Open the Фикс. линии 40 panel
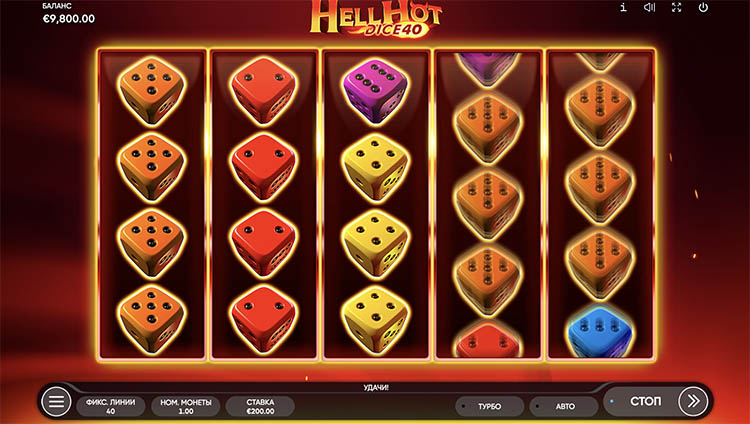Viewport: 750px width, 424px height. coord(110,406)
